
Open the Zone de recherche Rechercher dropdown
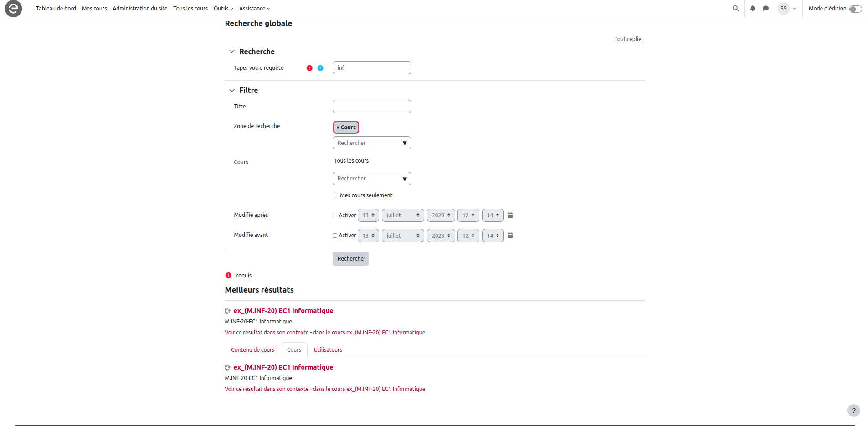[371, 143]
